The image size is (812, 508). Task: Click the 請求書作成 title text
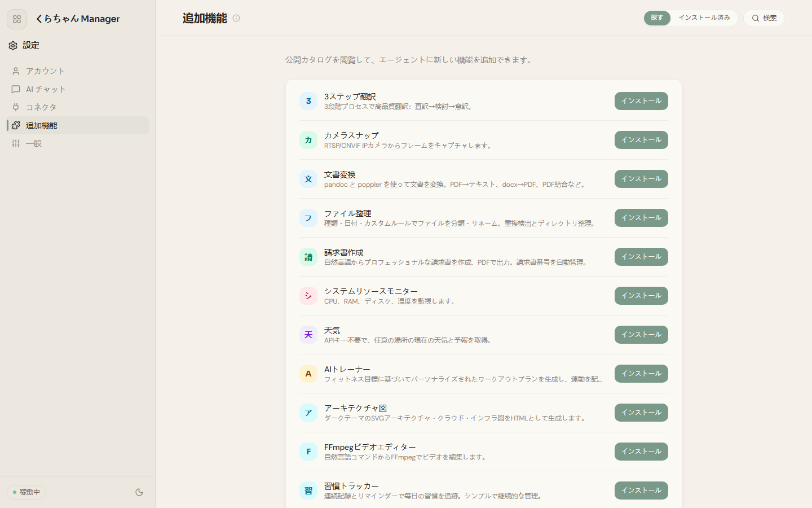pyautogui.click(x=344, y=252)
